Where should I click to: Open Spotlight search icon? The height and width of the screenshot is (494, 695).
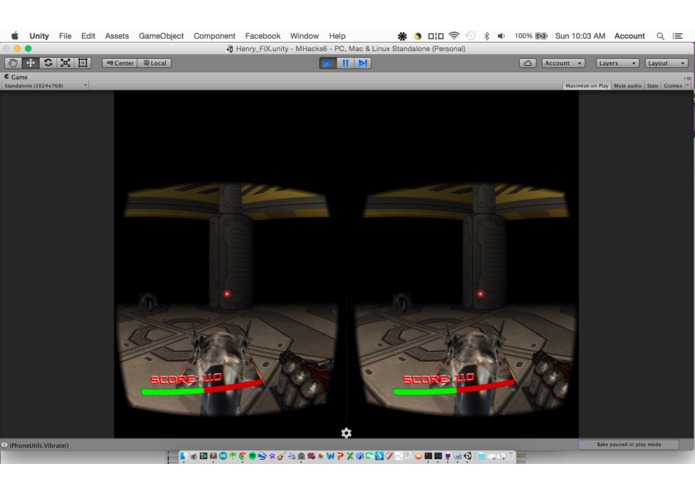[x=660, y=36]
